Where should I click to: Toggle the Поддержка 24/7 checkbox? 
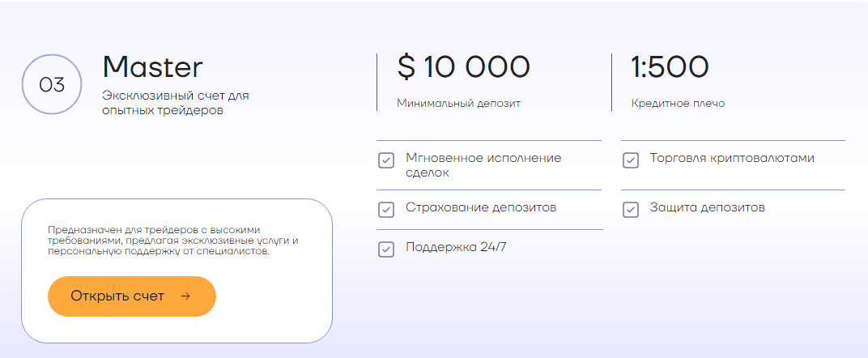click(x=386, y=249)
